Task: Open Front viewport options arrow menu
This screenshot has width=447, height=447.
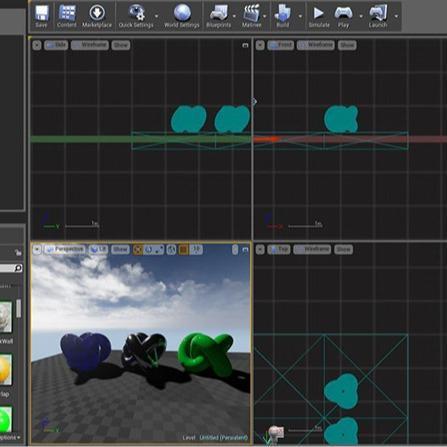Action: click(260, 45)
